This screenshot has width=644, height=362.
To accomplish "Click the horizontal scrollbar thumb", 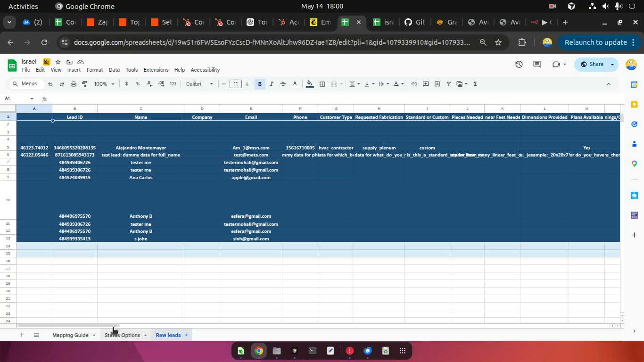I will 68,325.
